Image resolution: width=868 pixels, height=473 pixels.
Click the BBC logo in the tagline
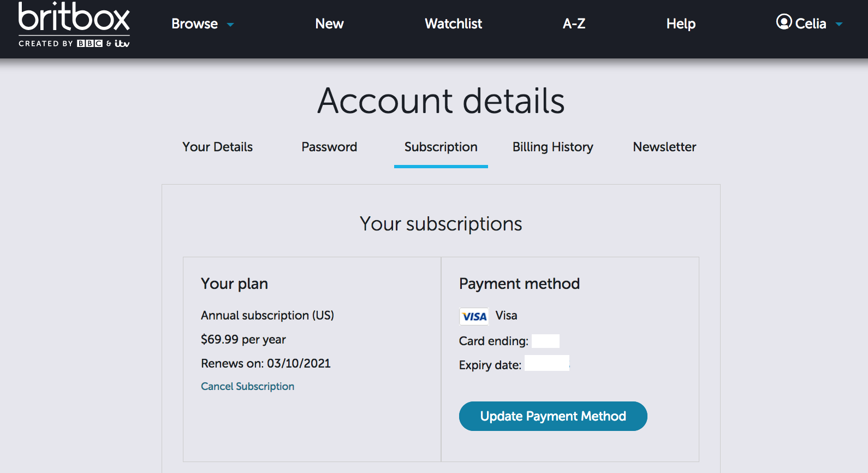(x=90, y=44)
